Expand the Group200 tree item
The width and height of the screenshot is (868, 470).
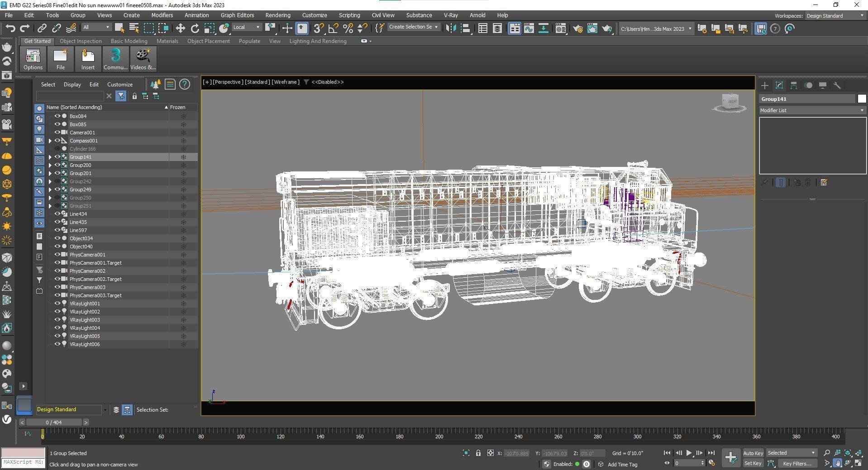(50, 165)
